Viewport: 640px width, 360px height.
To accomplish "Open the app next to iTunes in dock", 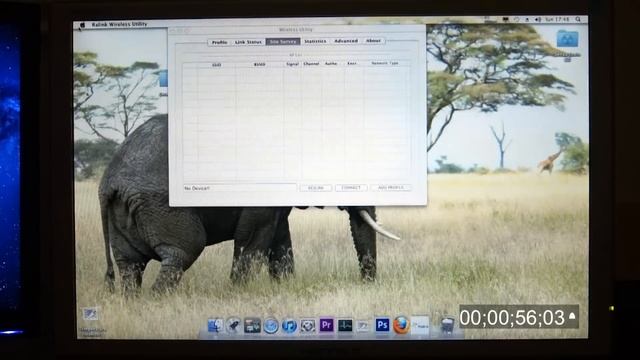I will [x=308, y=326].
